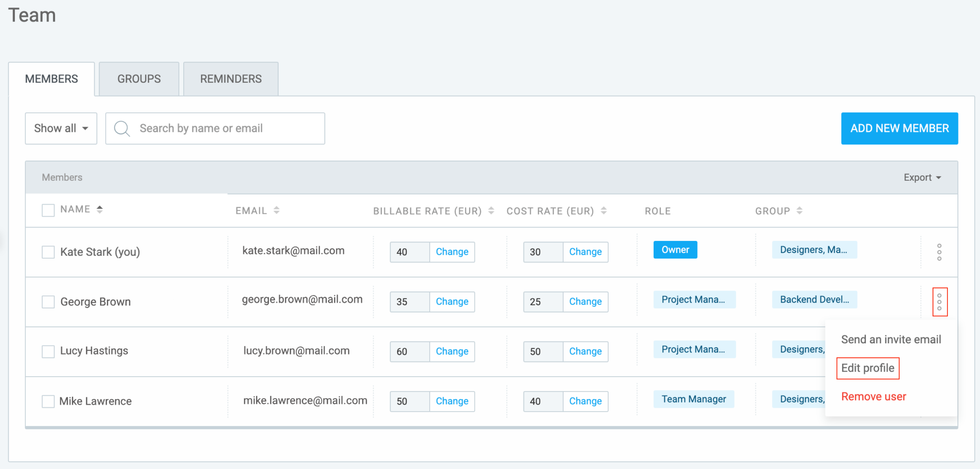Switch to the Groups tab
The height and width of the screenshot is (469, 980).
[x=139, y=79]
